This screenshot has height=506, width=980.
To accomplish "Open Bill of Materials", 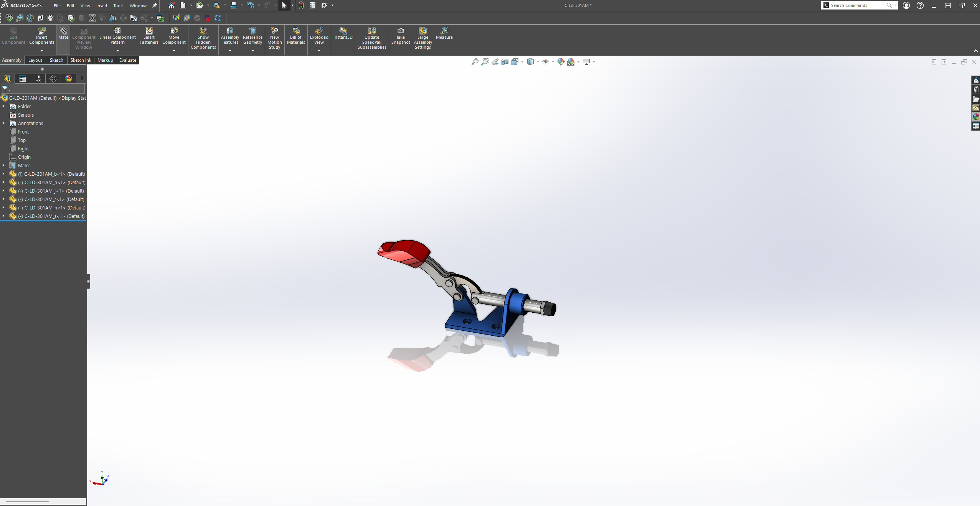I will click(296, 31).
